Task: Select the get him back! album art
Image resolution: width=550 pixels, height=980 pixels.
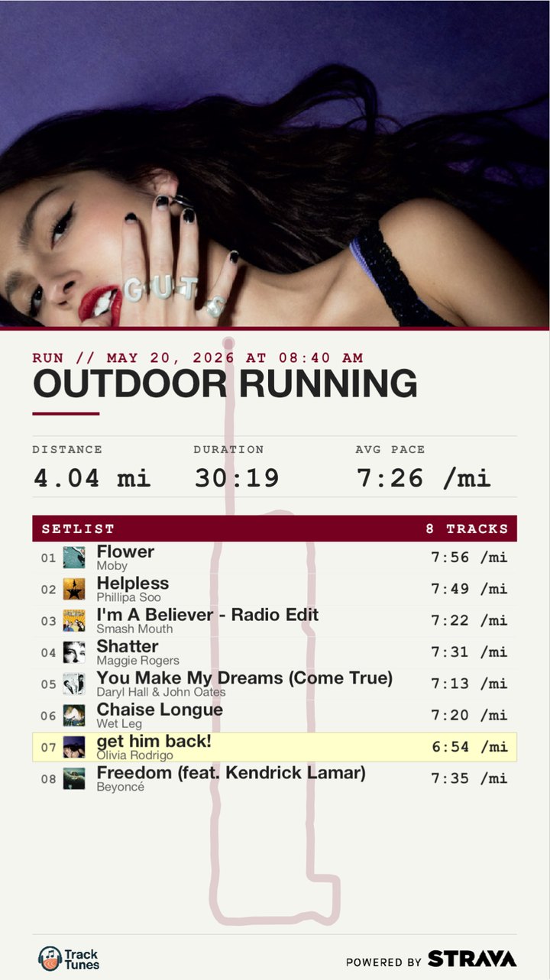Action: (x=74, y=747)
